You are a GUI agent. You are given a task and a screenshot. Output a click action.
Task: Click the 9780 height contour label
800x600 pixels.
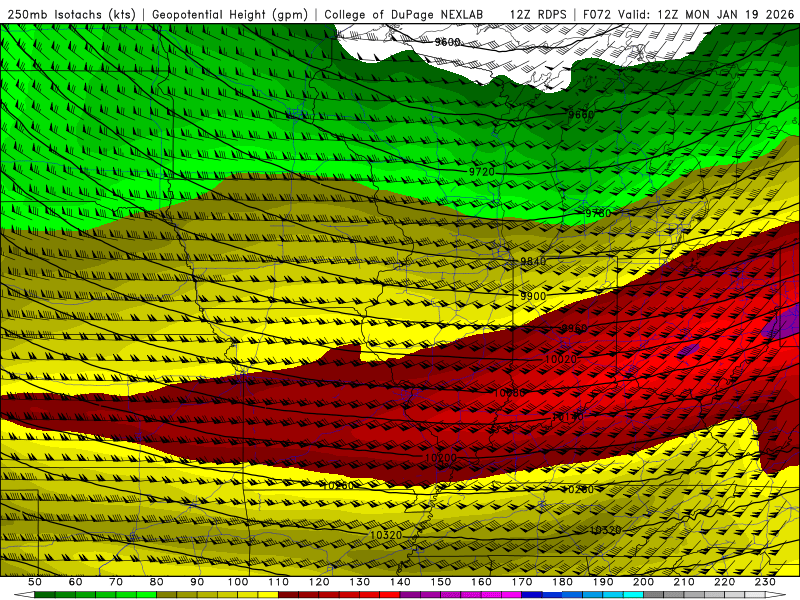[598, 213]
